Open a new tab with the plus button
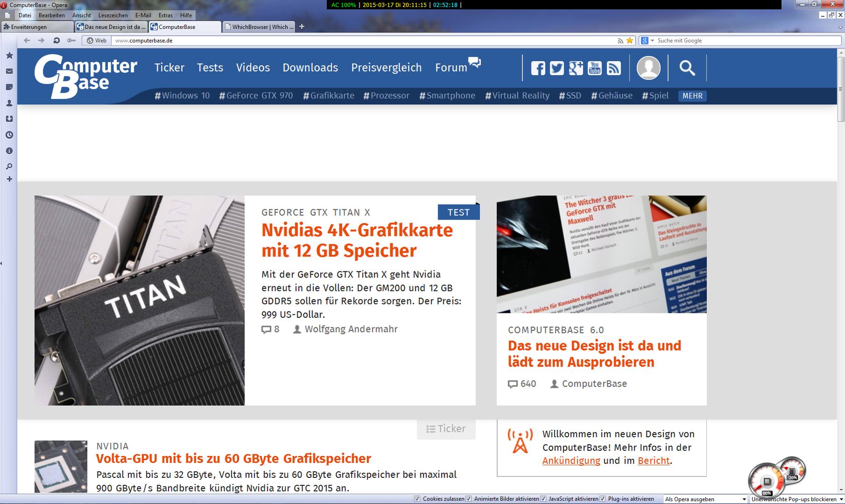 302,27
